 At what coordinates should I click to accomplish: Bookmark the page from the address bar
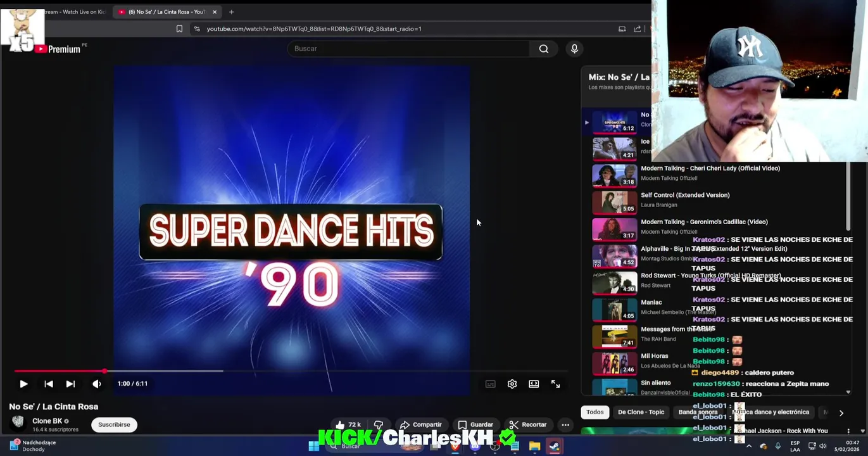(x=179, y=28)
